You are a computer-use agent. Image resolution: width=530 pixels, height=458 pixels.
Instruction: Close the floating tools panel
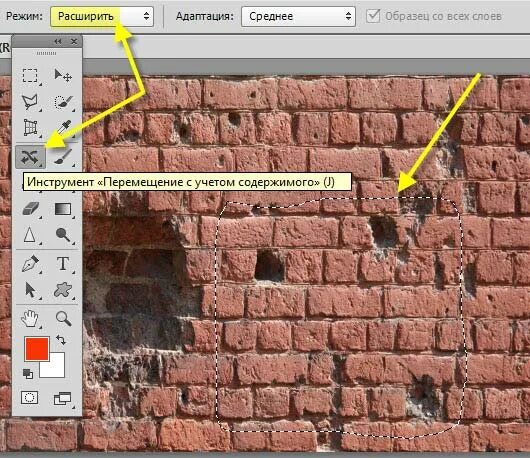(74, 41)
